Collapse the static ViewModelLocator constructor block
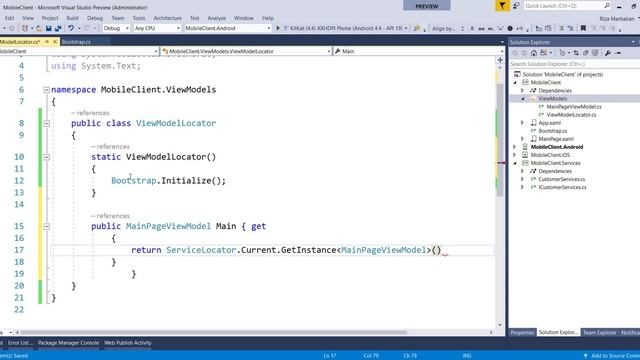 click(46, 157)
